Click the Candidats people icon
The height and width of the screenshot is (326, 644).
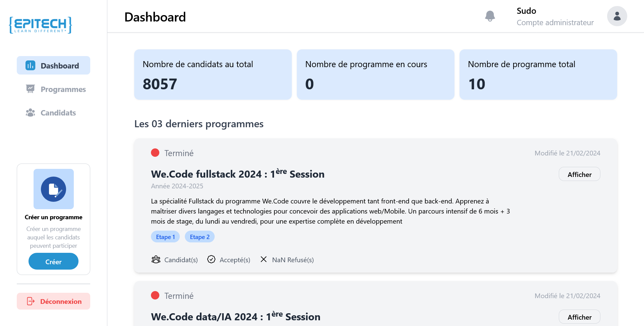pyautogui.click(x=30, y=112)
